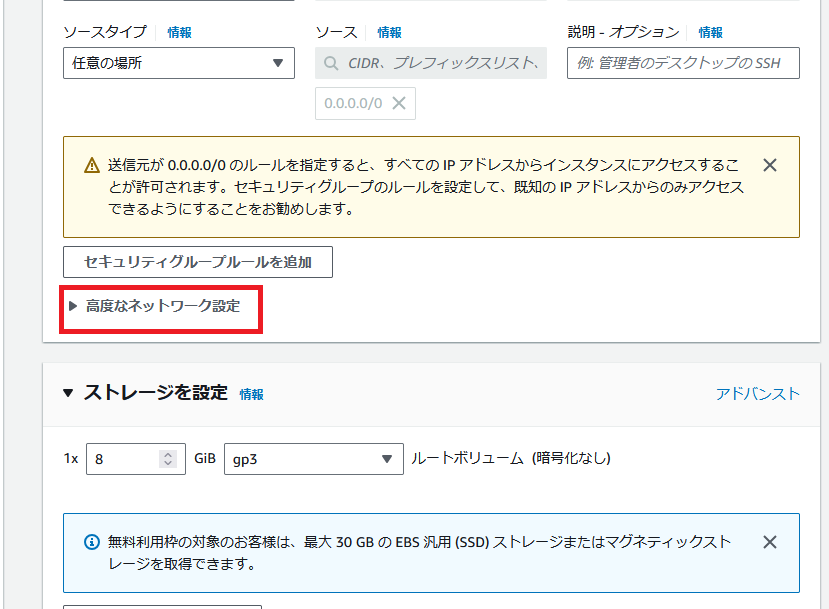Click the magnifier icon in the ソース field

[x=331, y=63]
